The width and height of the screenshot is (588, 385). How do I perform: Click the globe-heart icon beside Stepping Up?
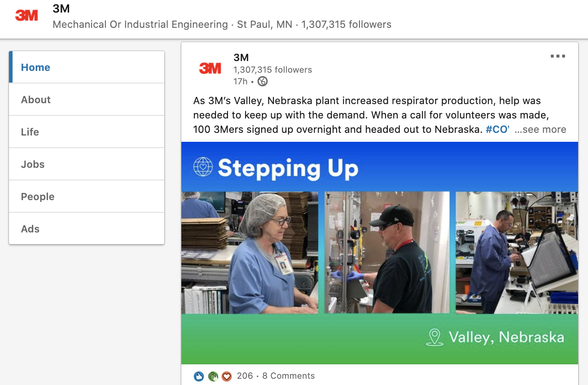pos(203,166)
